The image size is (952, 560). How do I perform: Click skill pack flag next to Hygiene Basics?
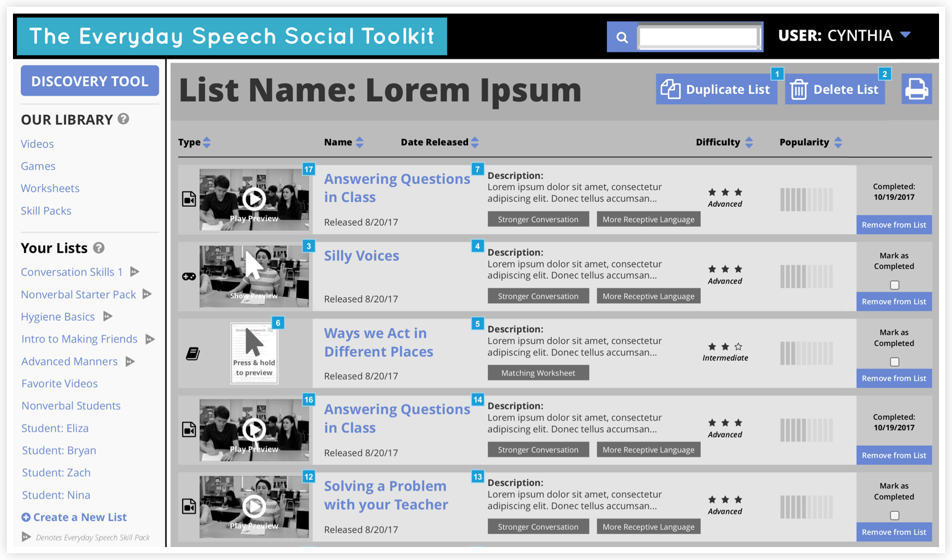[x=107, y=316]
